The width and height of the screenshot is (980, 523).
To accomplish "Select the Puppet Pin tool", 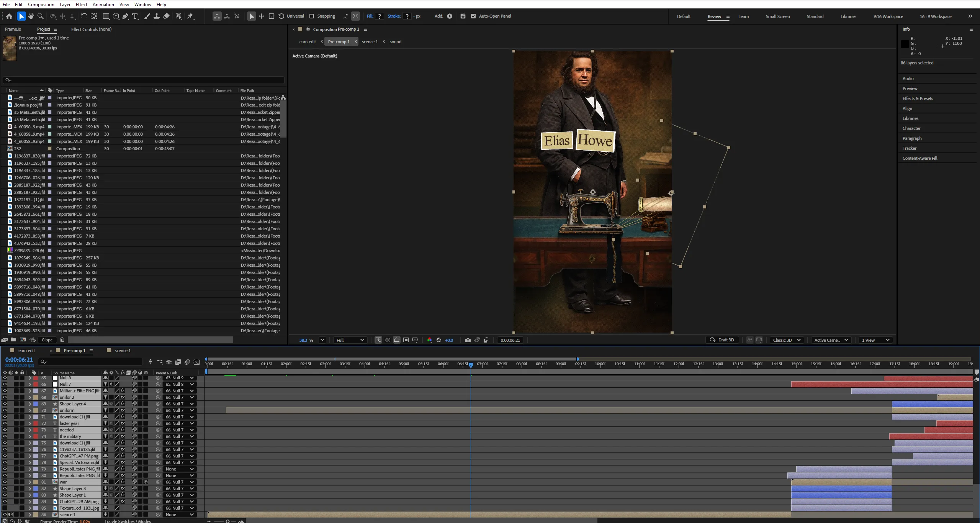I will click(x=190, y=16).
